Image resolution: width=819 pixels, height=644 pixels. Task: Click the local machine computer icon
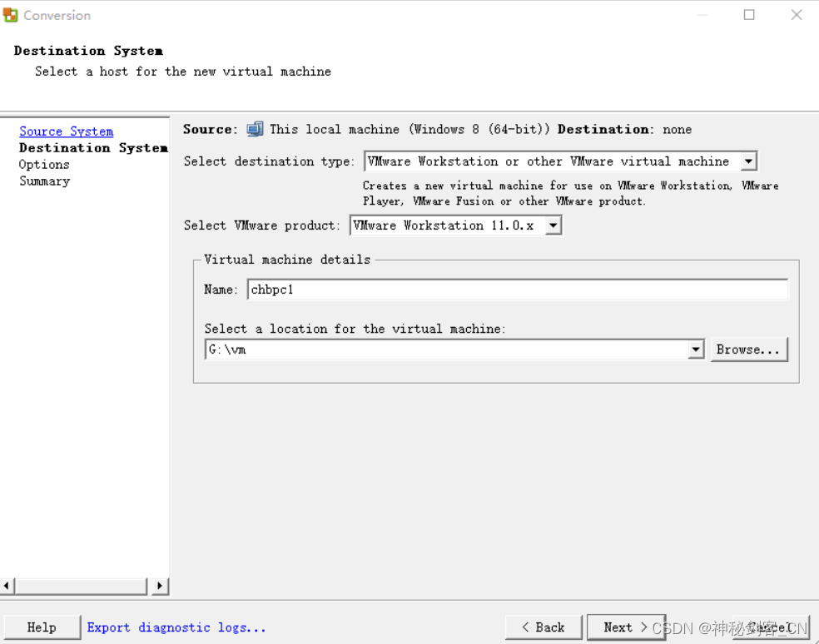pyautogui.click(x=255, y=129)
